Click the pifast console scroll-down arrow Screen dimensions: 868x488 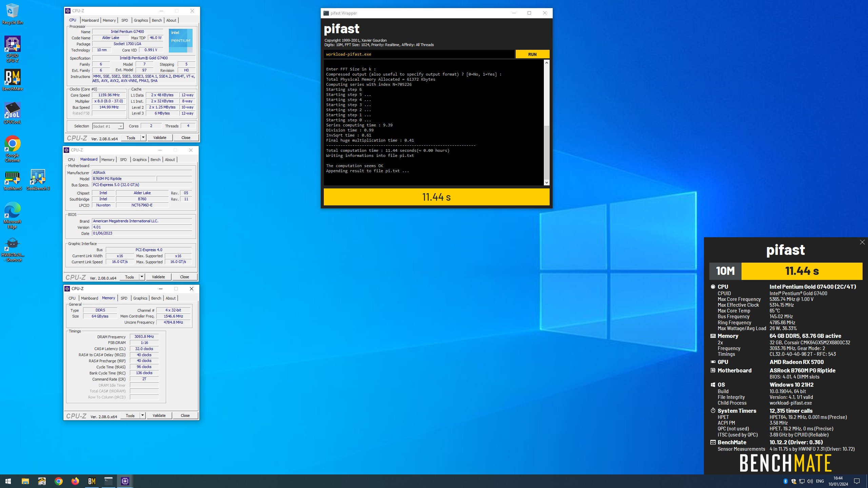tap(547, 183)
